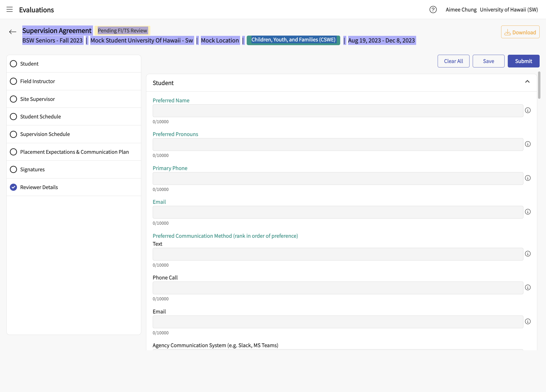
Task: Click info icon beside Preferred Name field
Action: click(x=528, y=110)
